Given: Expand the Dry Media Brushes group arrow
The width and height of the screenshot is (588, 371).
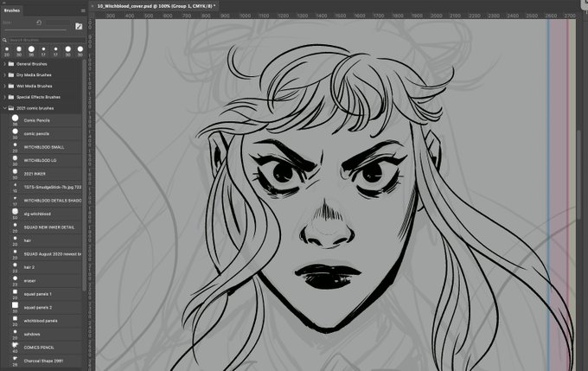Looking at the screenshot, I should pyautogui.click(x=4, y=75).
